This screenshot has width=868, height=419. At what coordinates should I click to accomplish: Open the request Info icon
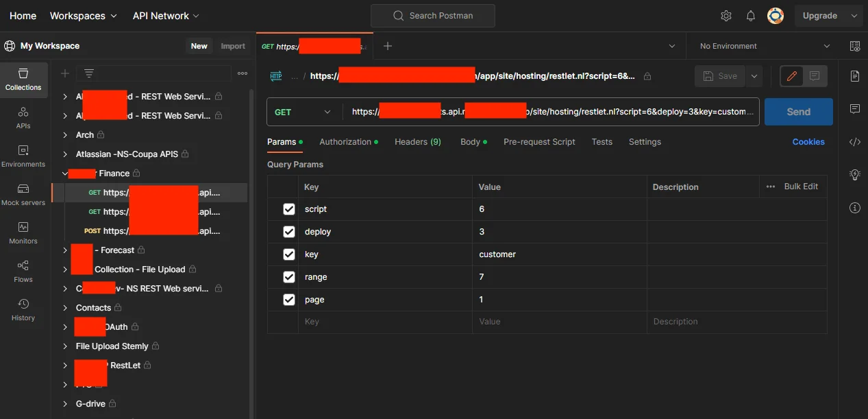click(x=854, y=208)
